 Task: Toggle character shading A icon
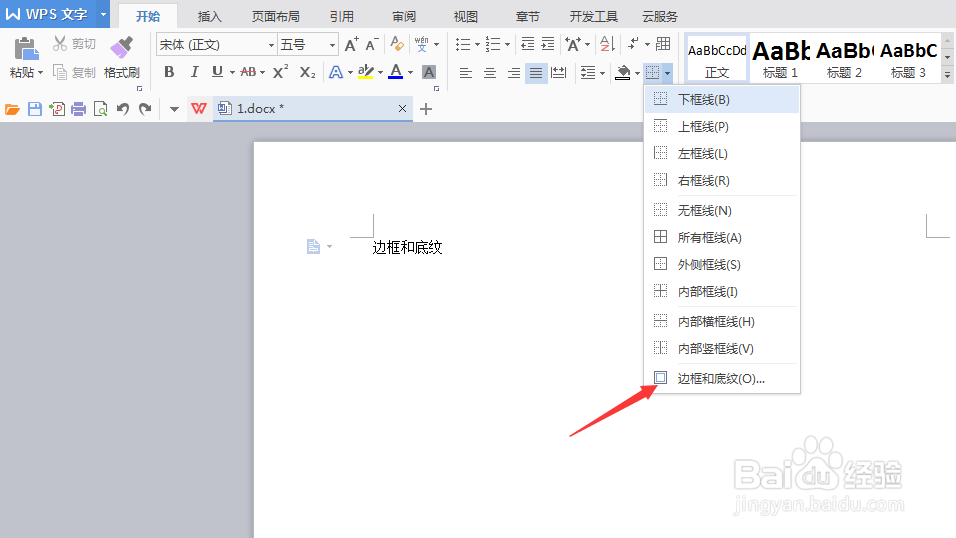coord(429,73)
